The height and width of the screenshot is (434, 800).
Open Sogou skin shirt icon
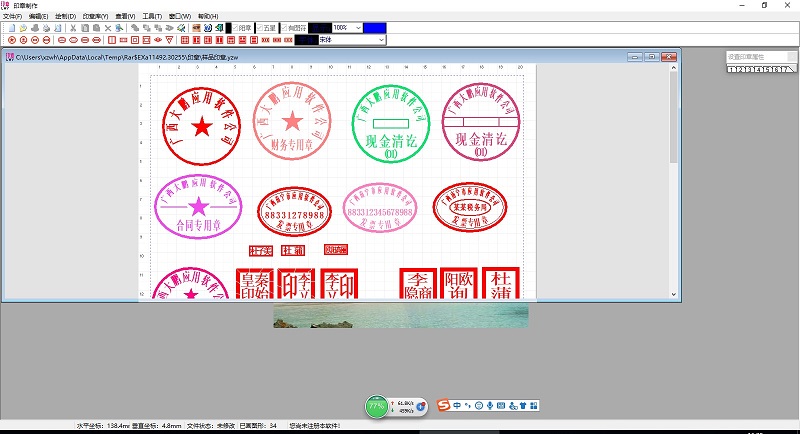click(x=523, y=405)
